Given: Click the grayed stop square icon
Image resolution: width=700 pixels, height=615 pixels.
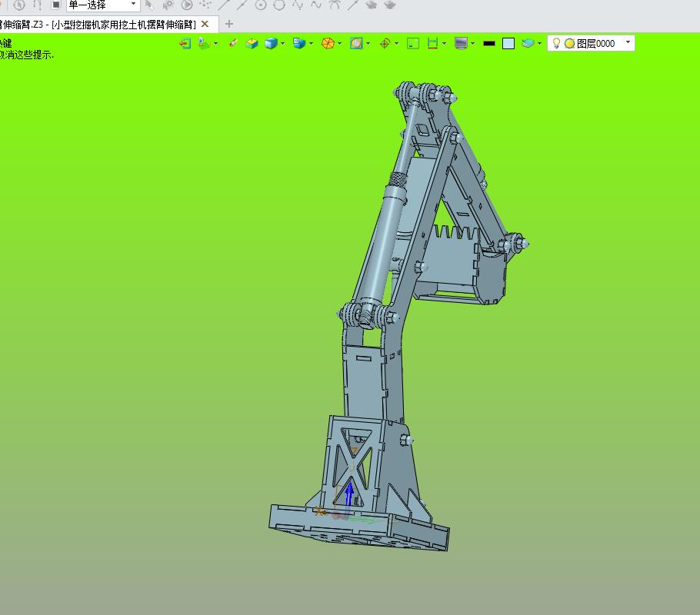Looking at the screenshot, I should (56, 5).
